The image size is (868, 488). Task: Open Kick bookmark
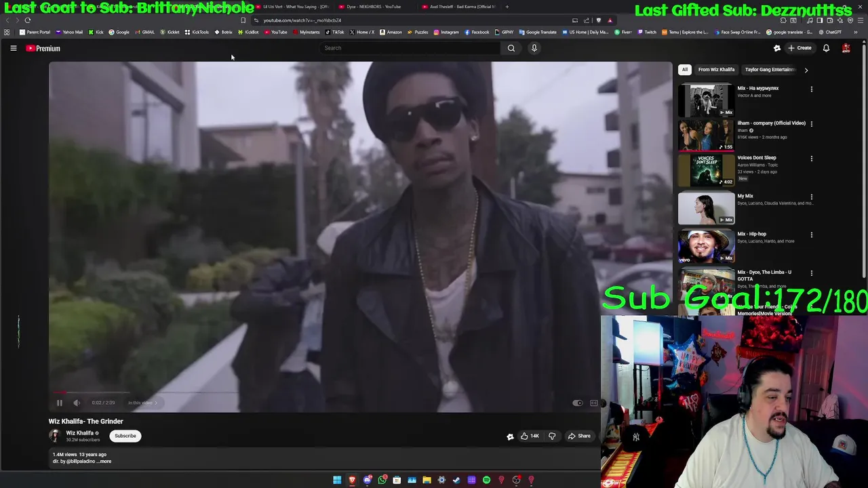(96, 32)
